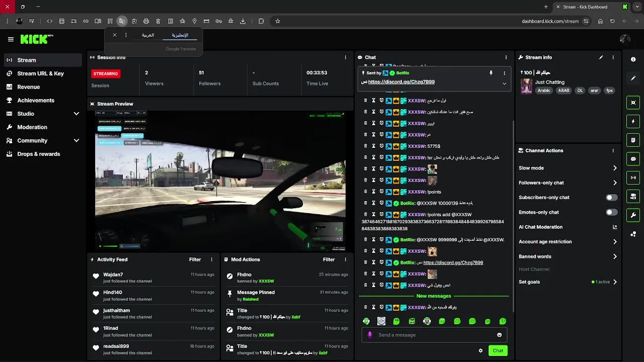Click browser downloads icon in toolbar
The width and height of the screenshot is (644, 362).
(x=243, y=21)
